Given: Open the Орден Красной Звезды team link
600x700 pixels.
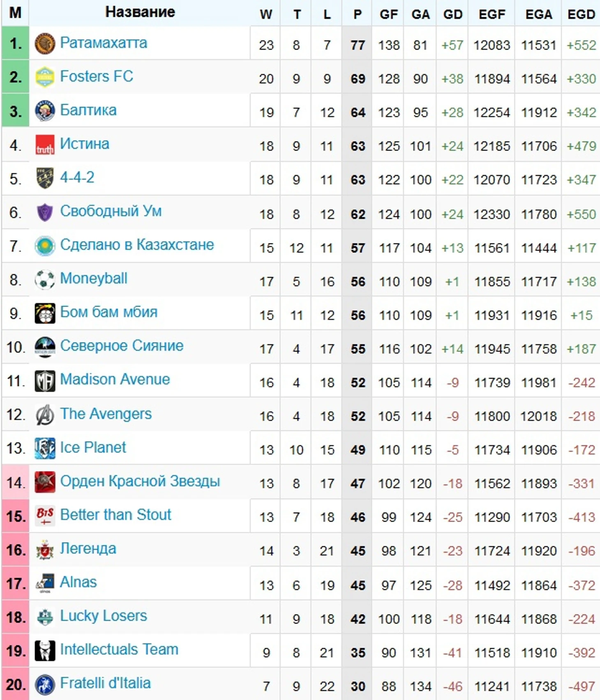Looking at the screenshot, I should pyautogui.click(x=140, y=481).
